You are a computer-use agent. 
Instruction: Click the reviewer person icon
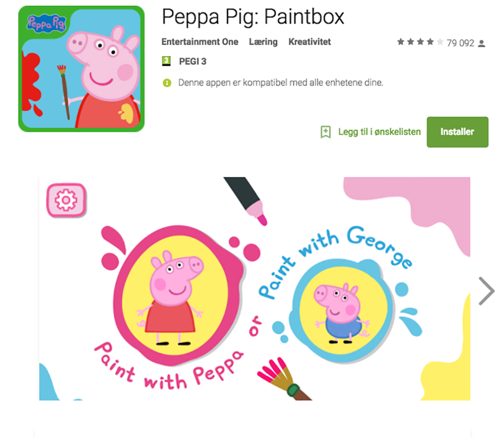(x=481, y=43)
